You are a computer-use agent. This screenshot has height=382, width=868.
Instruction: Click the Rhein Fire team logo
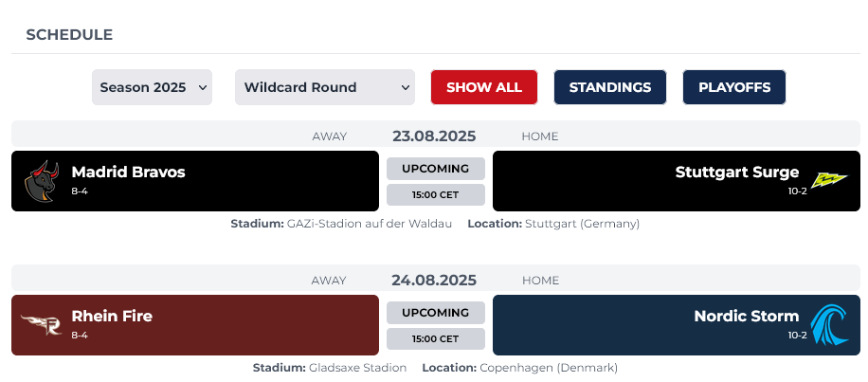point(41,324)
